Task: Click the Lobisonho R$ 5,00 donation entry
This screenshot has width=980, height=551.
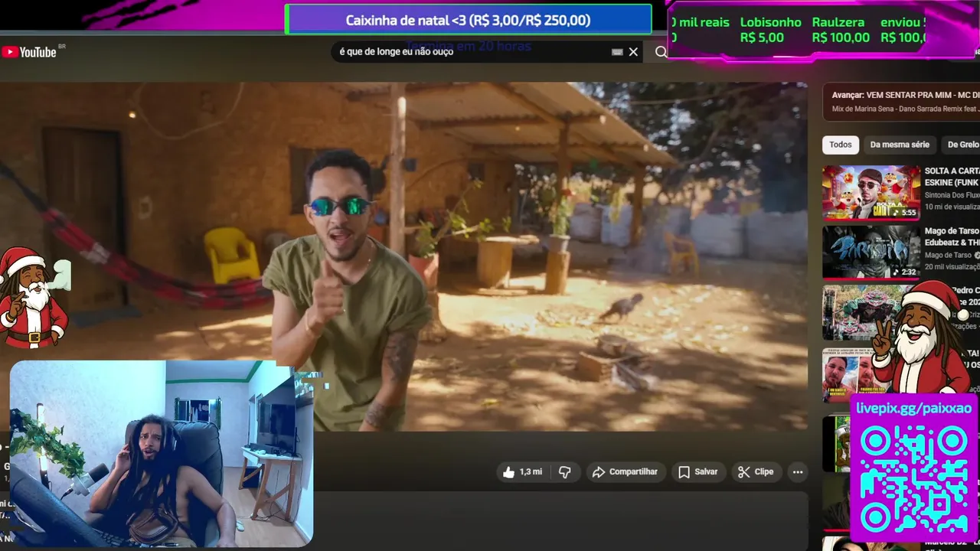Action: pyautogui.click(x=770, y=30)
